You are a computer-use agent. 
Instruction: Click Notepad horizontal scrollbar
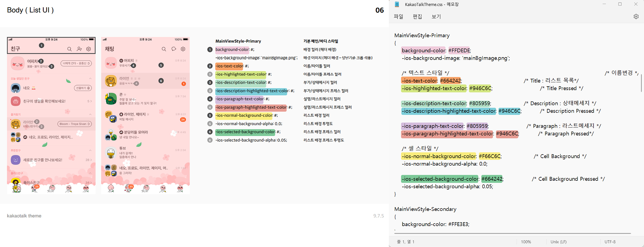[x=513, y=233]
